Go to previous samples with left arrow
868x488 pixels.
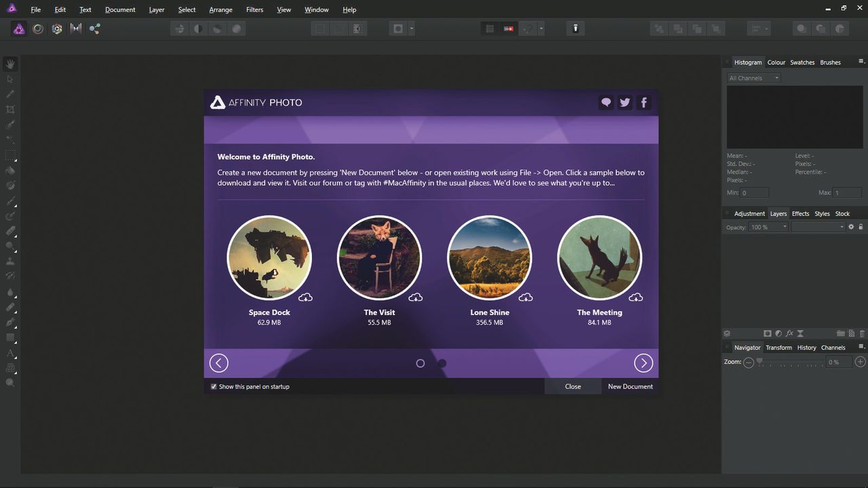coord(219,363)
